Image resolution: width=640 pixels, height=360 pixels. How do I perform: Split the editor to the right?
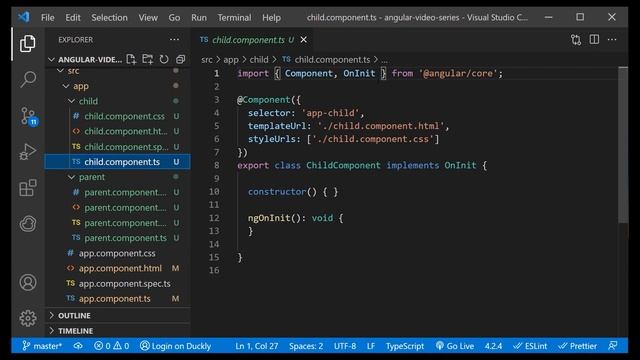coord(594,40)
